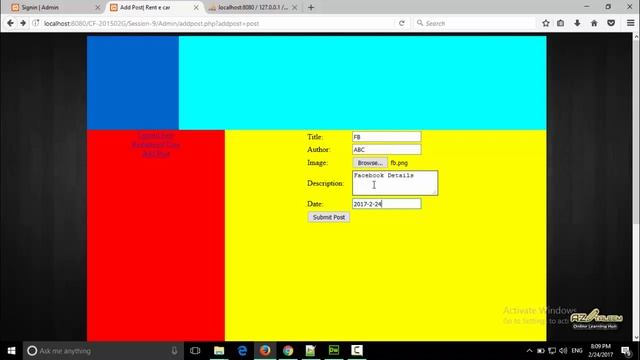The width and height of the screenshot is (640, 360).
Task: Click the Title field containing FB
Action: click(387, 137)
